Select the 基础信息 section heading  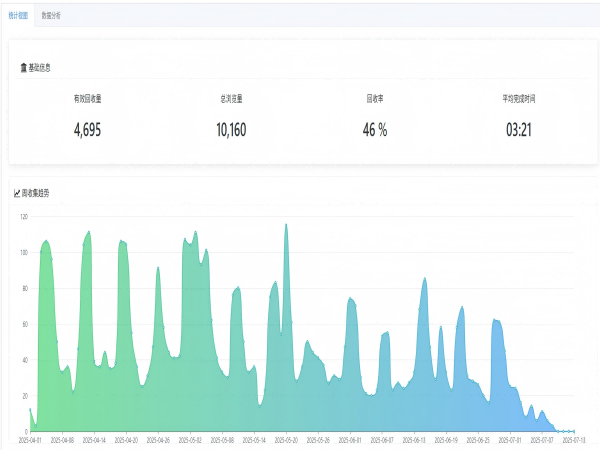click(40, 68)
